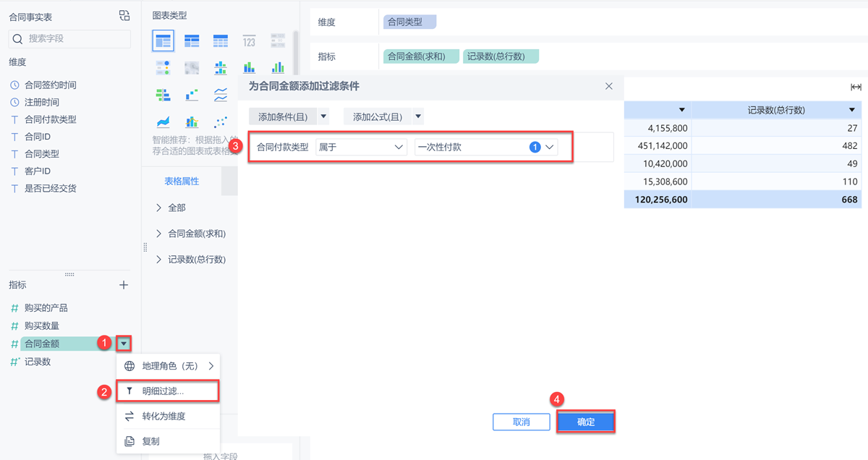
Task: Click the 合同付款类型 label in filter condition
Action: 282,147
